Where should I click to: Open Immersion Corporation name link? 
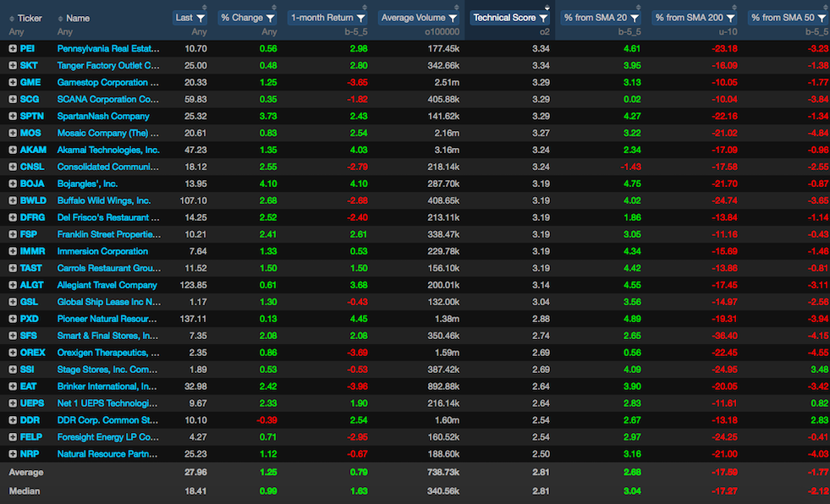(102, 251)
